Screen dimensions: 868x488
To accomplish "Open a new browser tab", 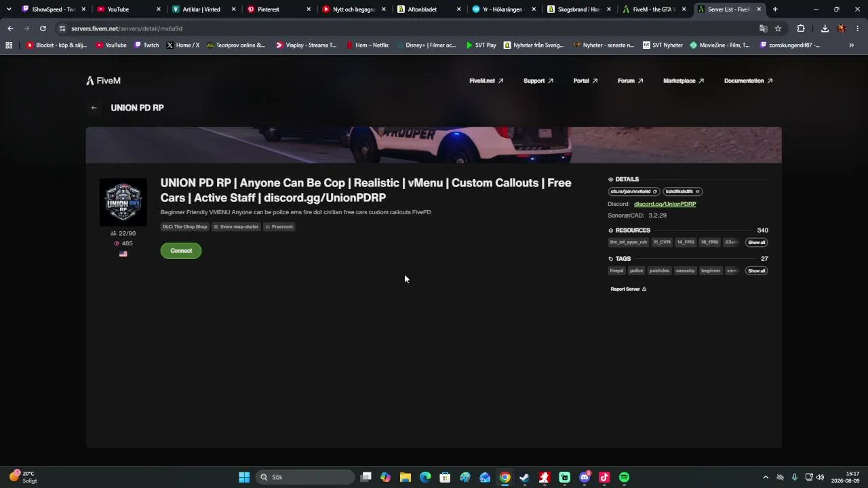I will (x=775, y=9).
